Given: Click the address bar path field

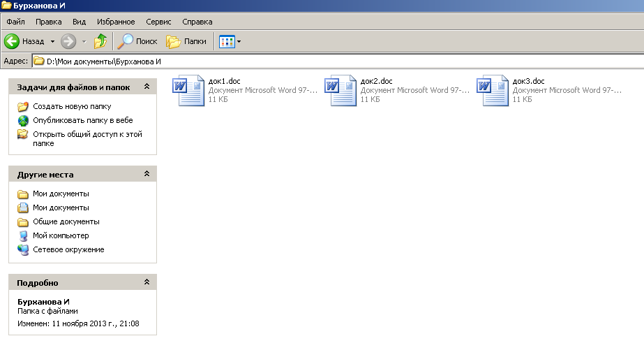Looking at the screenshot, I should pos(338,61).
